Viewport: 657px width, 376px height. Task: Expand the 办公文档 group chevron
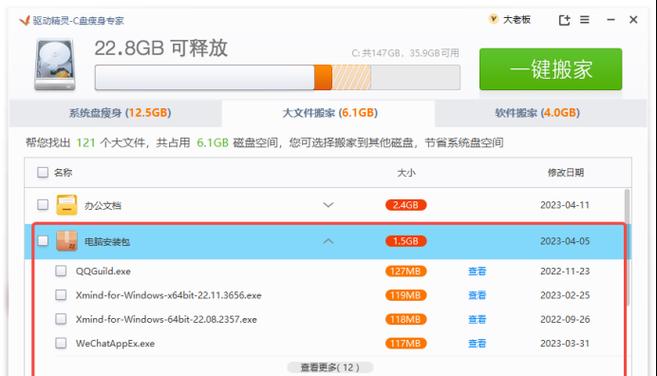328,205
